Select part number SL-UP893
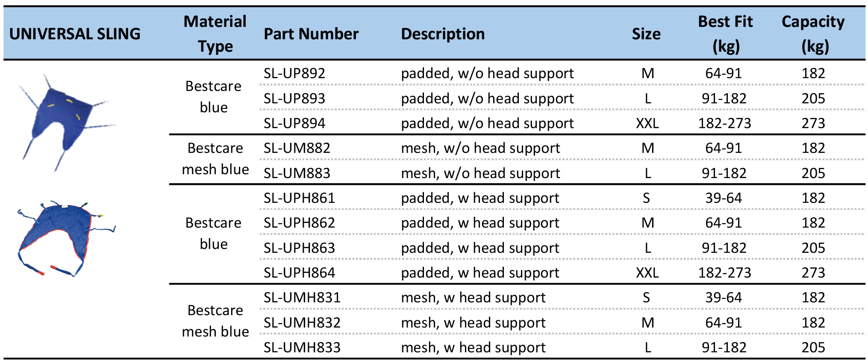 pyautogui.click(x=294, y=99)
